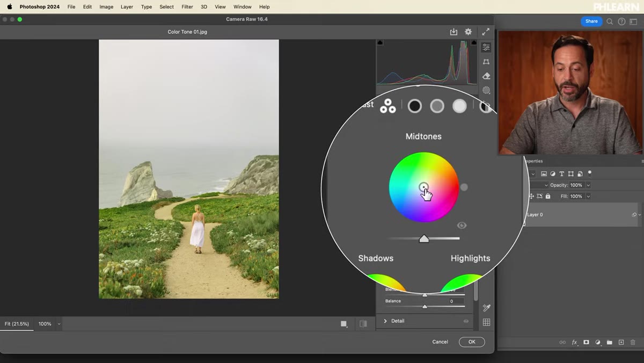Open the Filter menu
The image size is (644, 363).
187,7
